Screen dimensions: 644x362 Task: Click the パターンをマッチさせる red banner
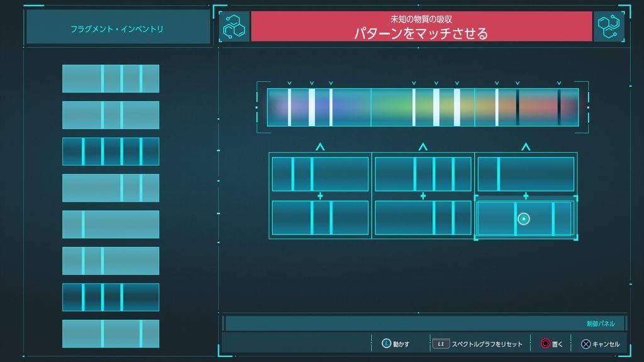click(421, 26)
